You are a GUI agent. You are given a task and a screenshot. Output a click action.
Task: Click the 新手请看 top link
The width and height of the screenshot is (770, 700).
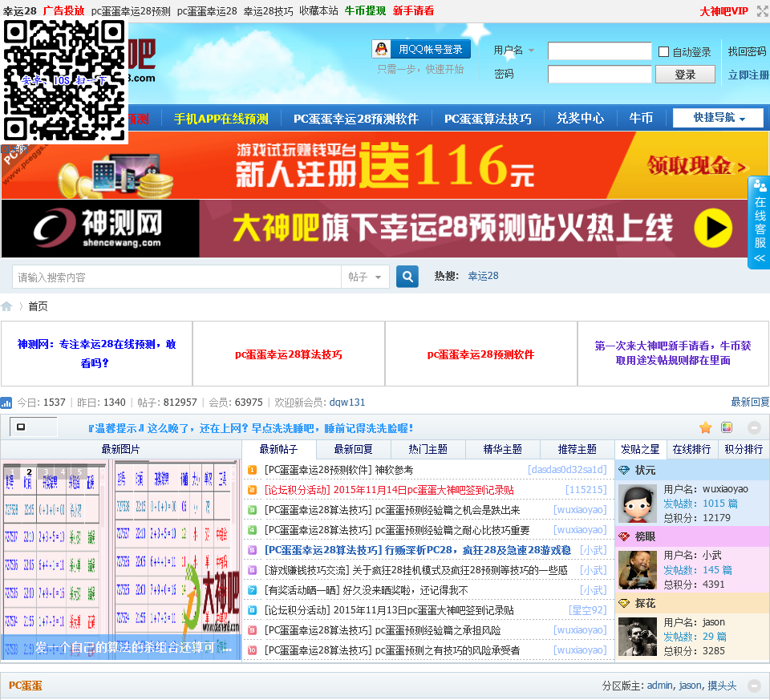(x=414, y=10)
